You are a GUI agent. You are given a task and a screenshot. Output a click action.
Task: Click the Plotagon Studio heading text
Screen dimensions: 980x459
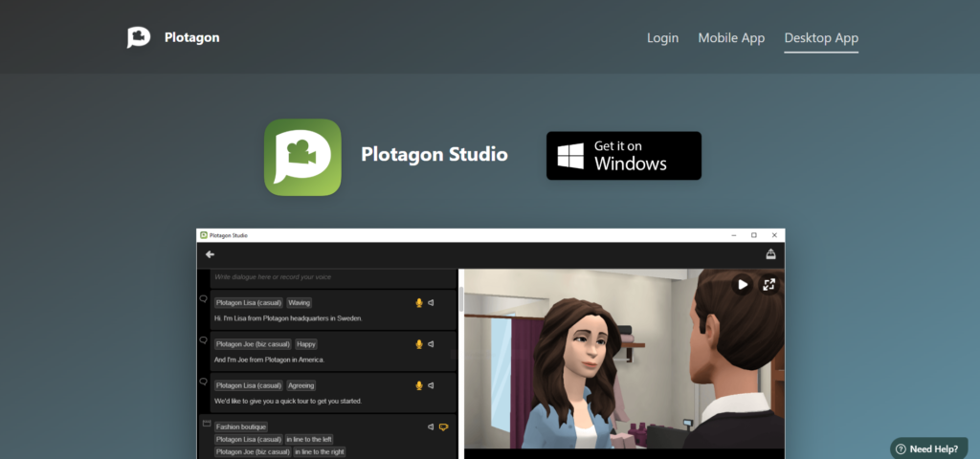click(434, 154)
